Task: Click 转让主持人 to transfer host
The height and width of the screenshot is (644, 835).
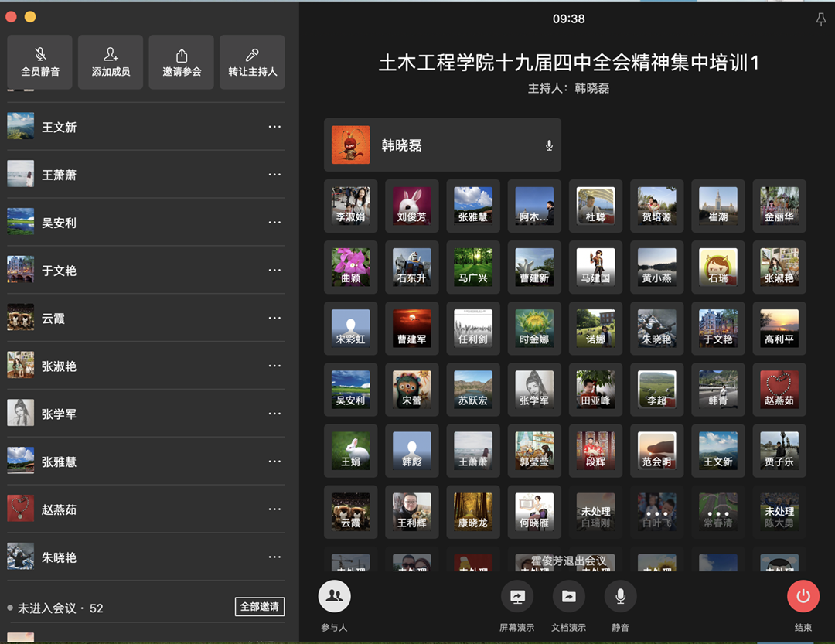Action: point(252,55)
